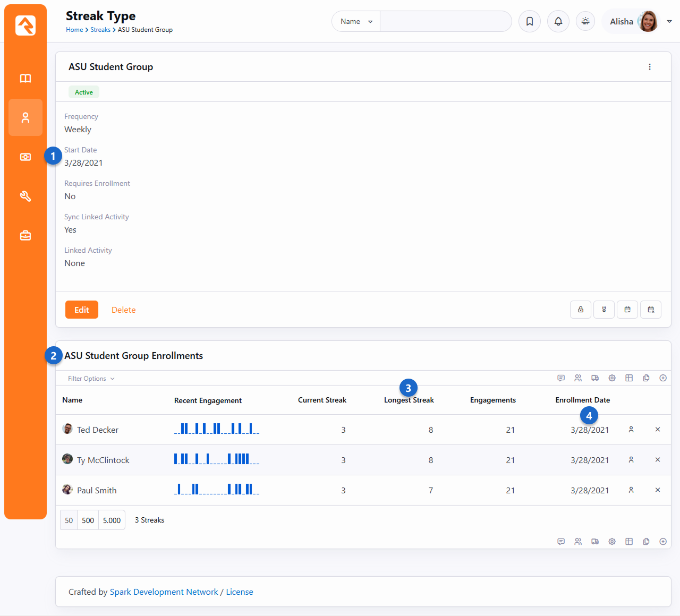The height and width of the screenshot is (616, 680).
Task: Remove Ted Decker's enrollment row
Action: [x=658, y=430]
